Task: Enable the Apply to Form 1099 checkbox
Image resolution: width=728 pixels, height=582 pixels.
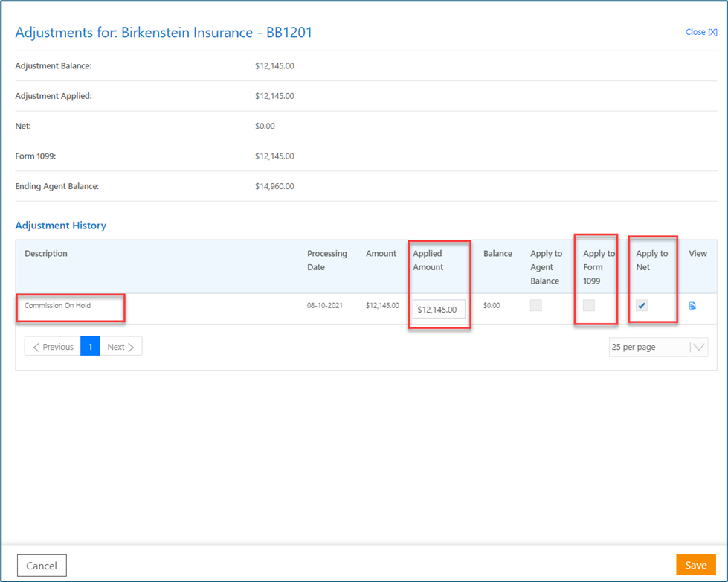Action: click(x=589, y=306)
